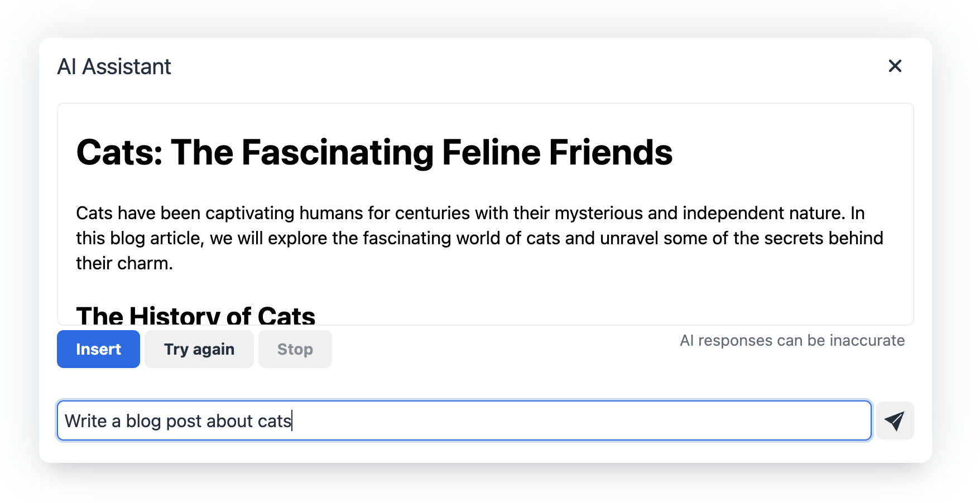Click the word 'Friends' in the heading
Image resolution: width=980 pixels, height=503 pixels.
[x=611, y=152]
